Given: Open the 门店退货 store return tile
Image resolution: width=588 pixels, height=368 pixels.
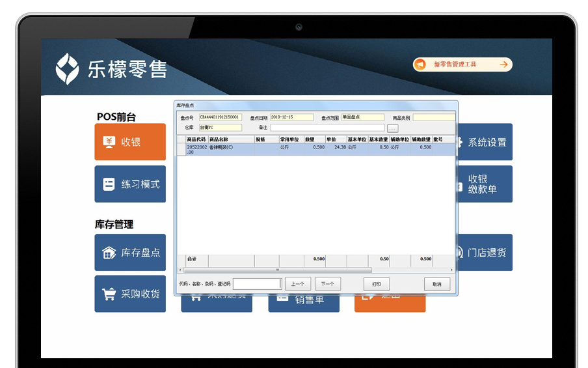Looking at the screenshot, I should click(485, 253).
